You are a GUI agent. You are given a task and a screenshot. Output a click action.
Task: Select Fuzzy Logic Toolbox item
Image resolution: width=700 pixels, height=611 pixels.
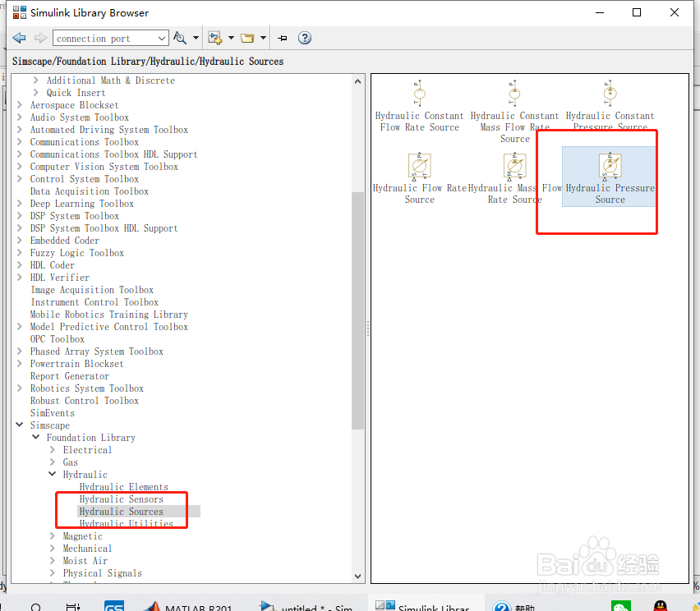[76, 253]
